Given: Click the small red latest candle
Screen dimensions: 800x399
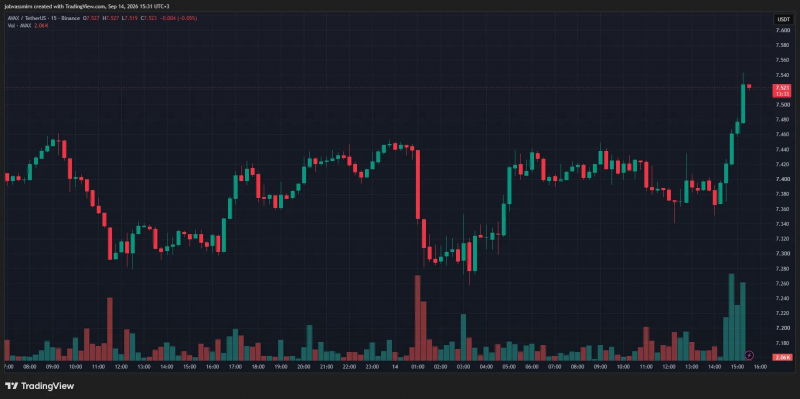Looking at the screenshot, I should pyautogui.click(x=749, y=87).
